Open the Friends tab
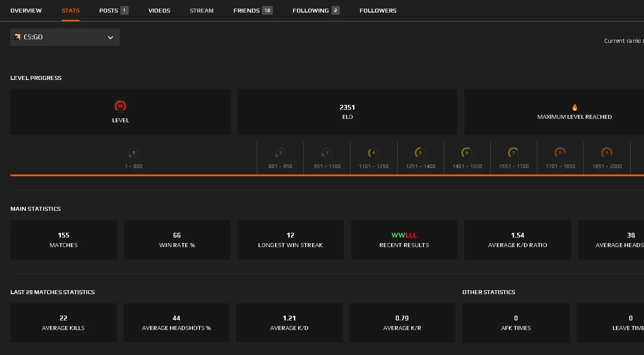Viewport: 644px width, 355px height. click(x=253, y=10)
